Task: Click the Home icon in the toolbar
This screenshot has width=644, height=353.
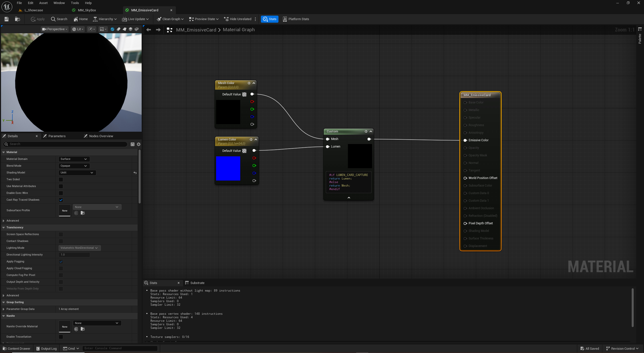Action: pos(80,19)
